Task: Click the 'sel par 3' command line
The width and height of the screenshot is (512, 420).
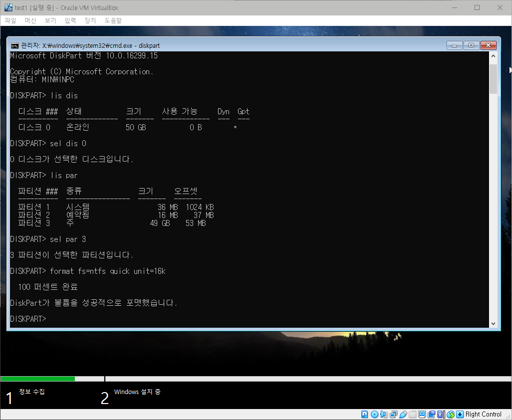Action: [48, 239]
